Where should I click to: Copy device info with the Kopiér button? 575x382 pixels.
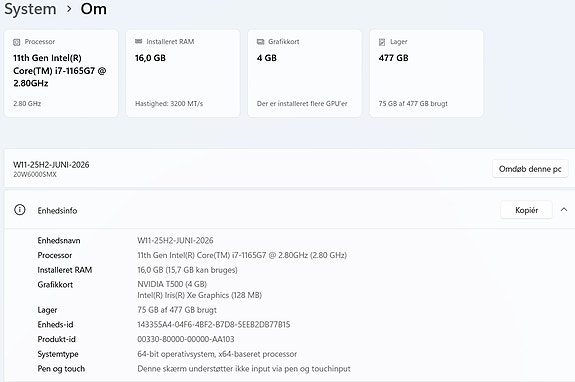tap(526, 210)
